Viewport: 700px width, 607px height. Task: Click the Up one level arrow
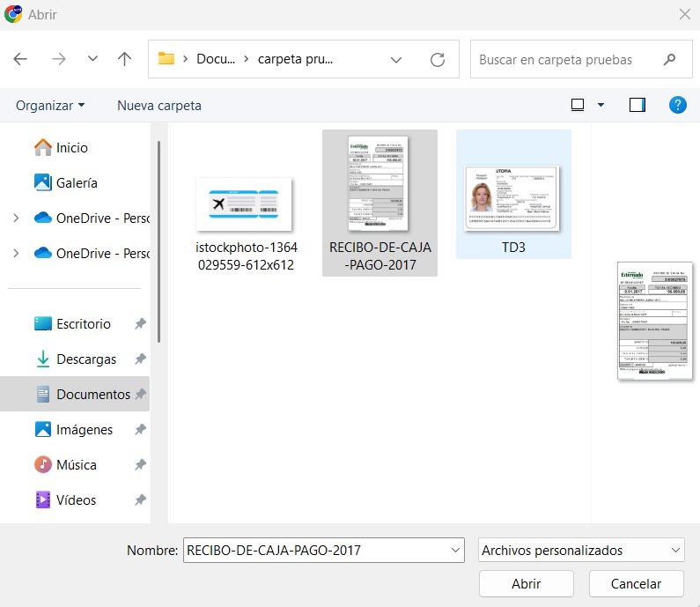coord(124,59)
